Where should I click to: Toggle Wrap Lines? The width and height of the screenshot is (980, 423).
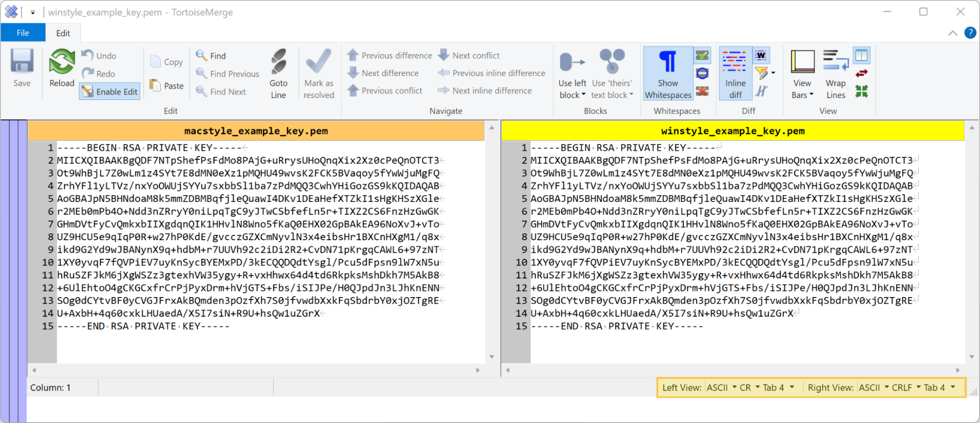[836, 74]
